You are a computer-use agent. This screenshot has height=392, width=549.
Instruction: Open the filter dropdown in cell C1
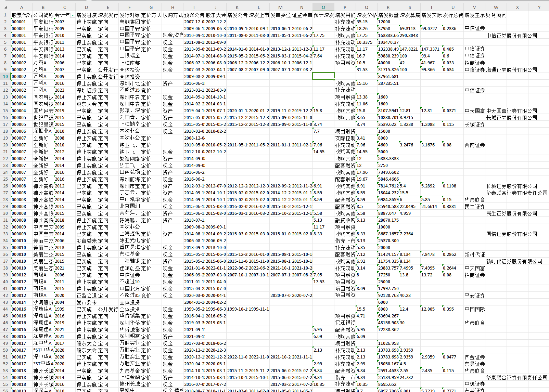click(73, 15)
